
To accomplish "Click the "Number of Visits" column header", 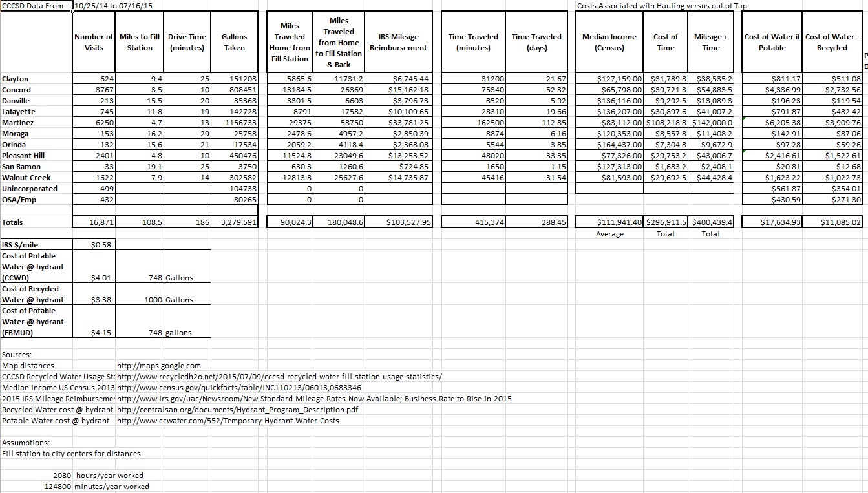I will [x=94, y=43].
